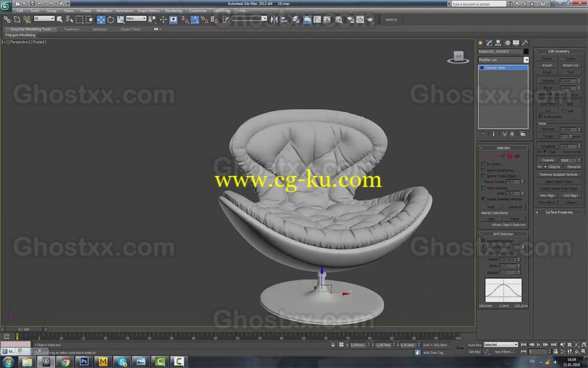Viewport: 588px width, 368px height.
Task: Toggle the Angle Snap icon
Action: pyautogui.click(x=195, y=20)
